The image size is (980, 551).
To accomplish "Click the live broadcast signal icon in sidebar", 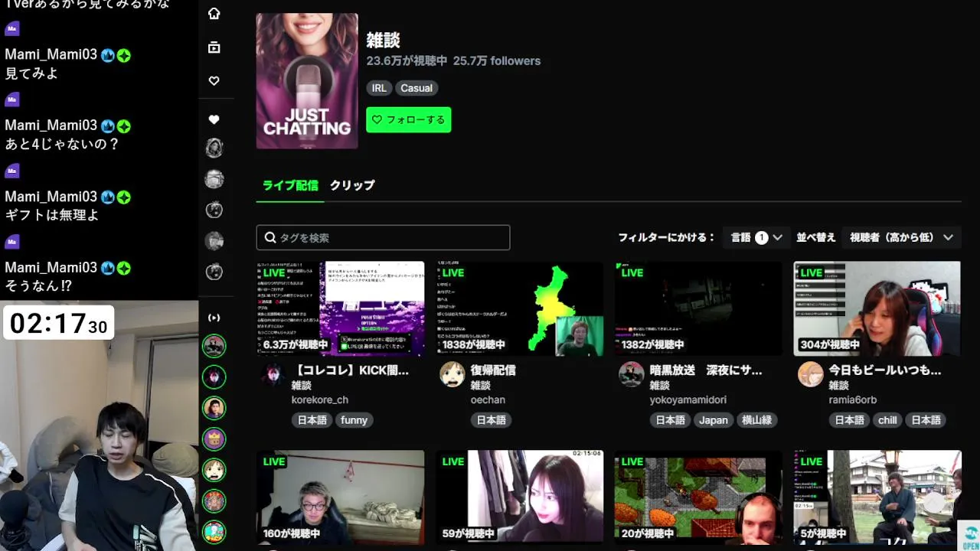I will pyautogui.click(x=214, y=318).
